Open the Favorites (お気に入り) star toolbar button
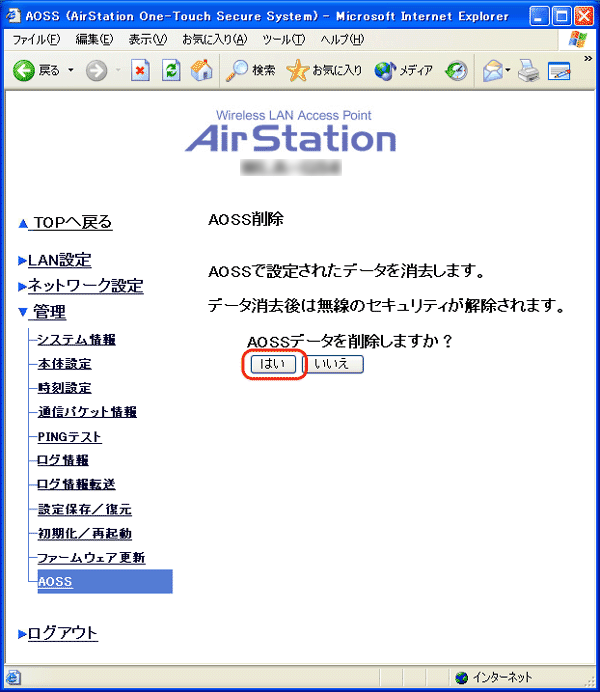Screen dimensions: 600x692 (x=324, y=70)
